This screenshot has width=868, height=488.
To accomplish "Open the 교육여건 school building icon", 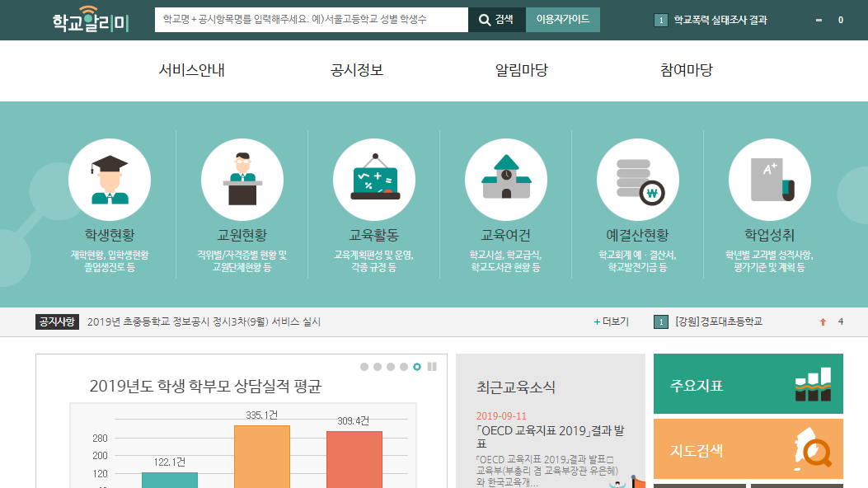I will [505, 180].
